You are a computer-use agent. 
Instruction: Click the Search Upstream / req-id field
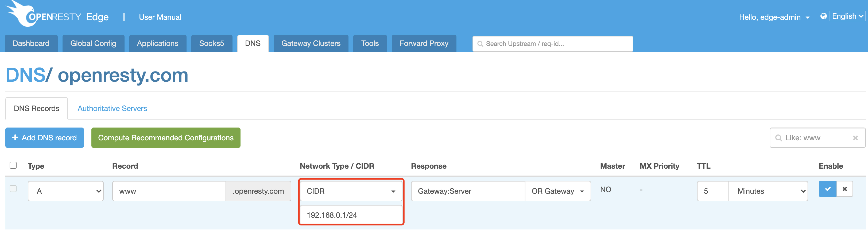point(553,44)
